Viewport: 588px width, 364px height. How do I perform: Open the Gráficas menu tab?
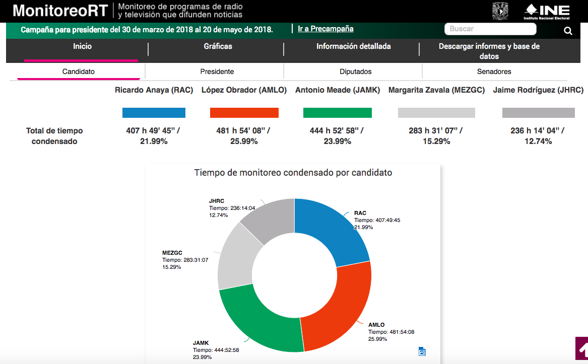click(218, 46)
